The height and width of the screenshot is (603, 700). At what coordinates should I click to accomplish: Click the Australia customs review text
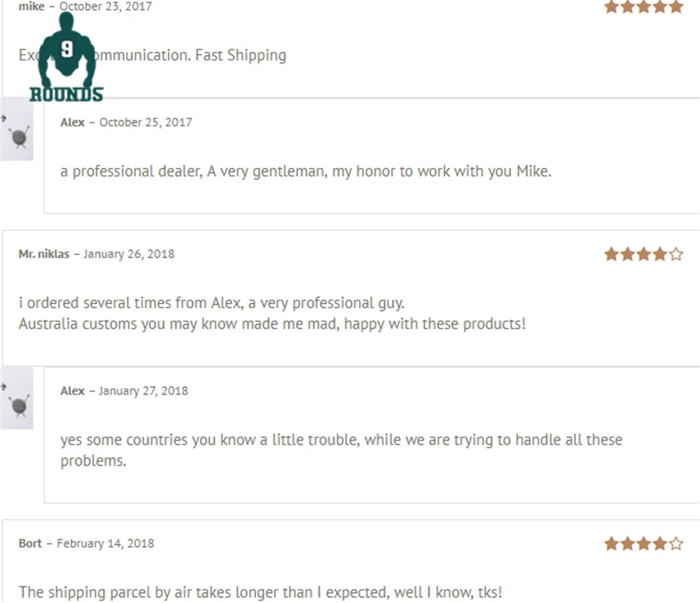(x=272, y=324)
